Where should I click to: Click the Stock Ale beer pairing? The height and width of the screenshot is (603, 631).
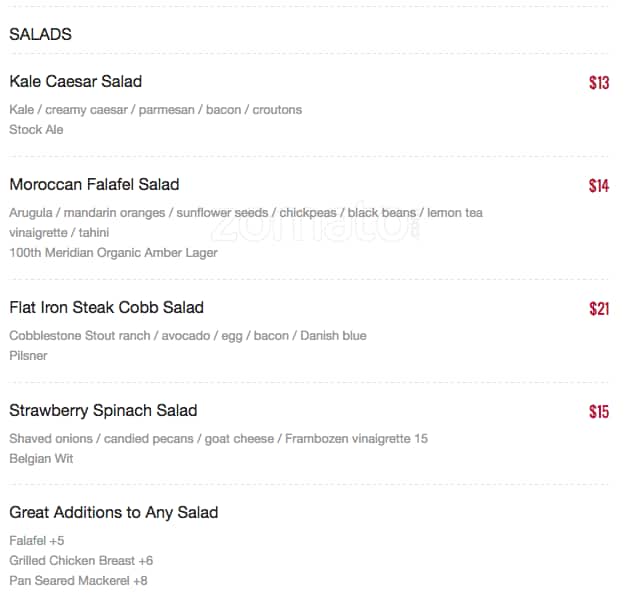point(36,129)
